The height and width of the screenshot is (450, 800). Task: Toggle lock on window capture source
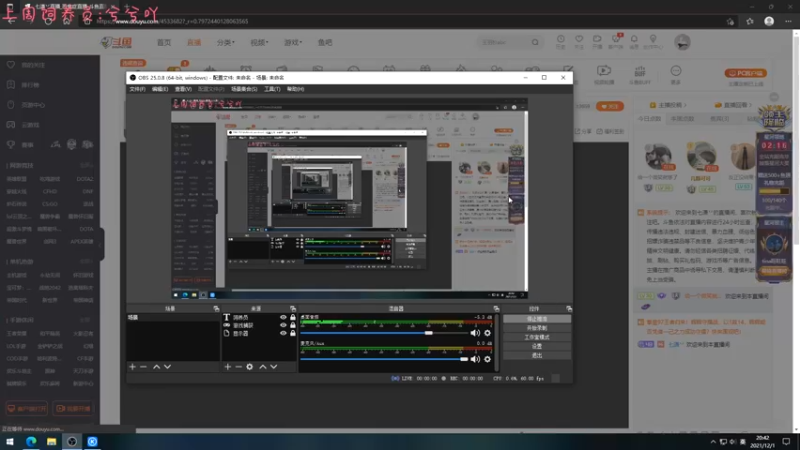pos(293,326)
